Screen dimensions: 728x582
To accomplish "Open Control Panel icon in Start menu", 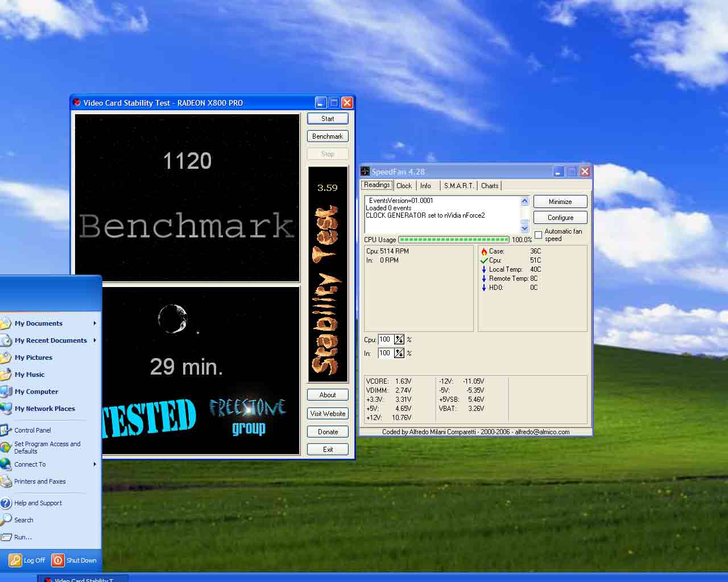I will [x=6, y=430].
